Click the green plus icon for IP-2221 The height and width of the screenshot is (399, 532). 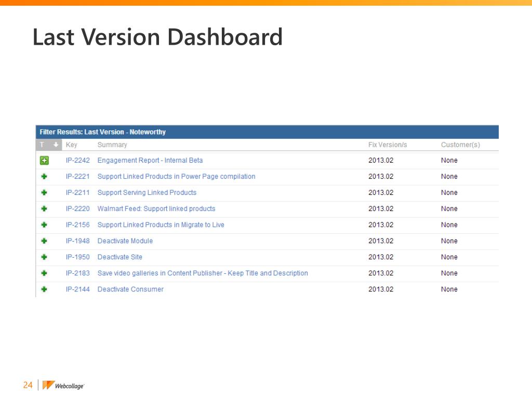click(x=44, y=177)
